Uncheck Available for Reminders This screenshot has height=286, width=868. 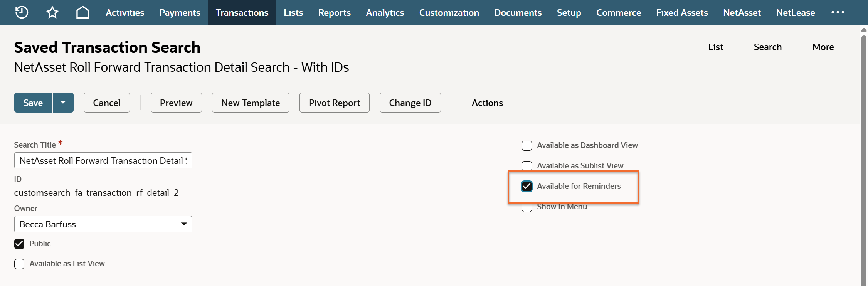(527, 187)
